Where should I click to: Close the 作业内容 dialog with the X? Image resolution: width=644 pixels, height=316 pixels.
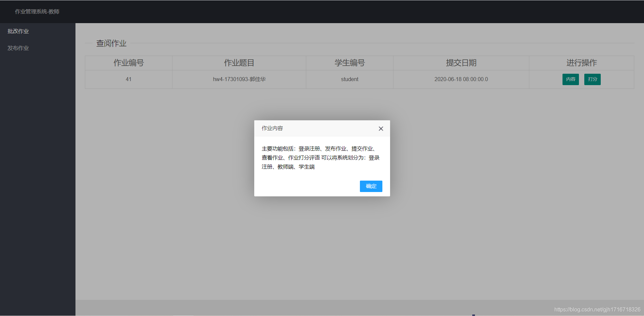coord(381,128)
